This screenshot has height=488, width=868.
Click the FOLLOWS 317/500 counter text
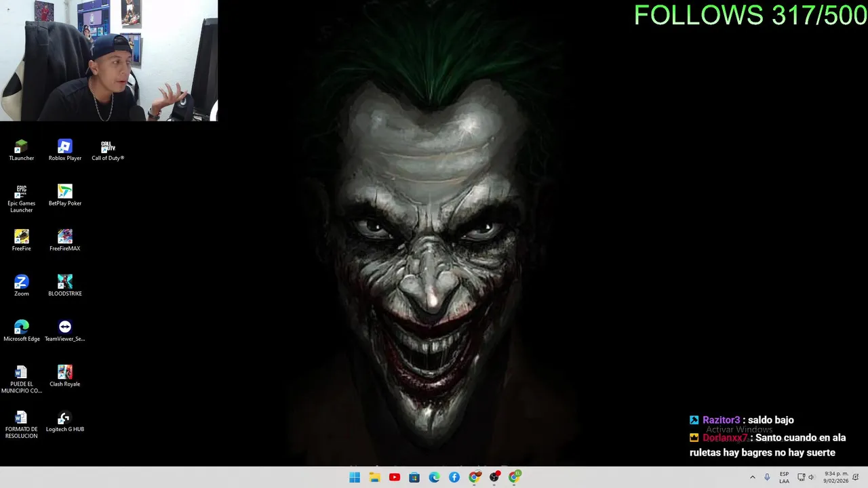pyautogui.click(x=750, y=15)
